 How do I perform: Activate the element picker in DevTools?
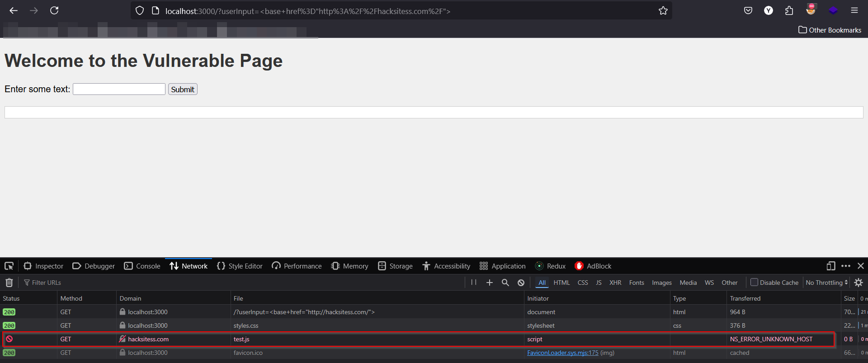click(x=9, y=266)
